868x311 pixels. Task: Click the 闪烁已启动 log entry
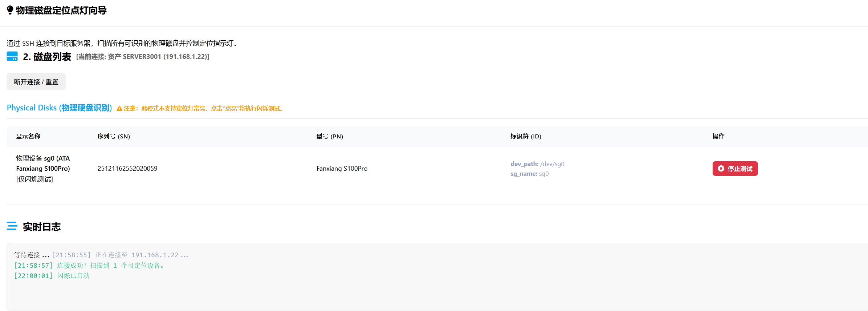pos(52,276)
